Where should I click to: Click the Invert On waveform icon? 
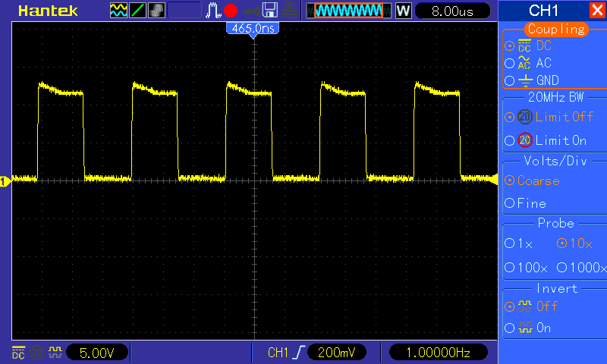click(x=525, y=328)
